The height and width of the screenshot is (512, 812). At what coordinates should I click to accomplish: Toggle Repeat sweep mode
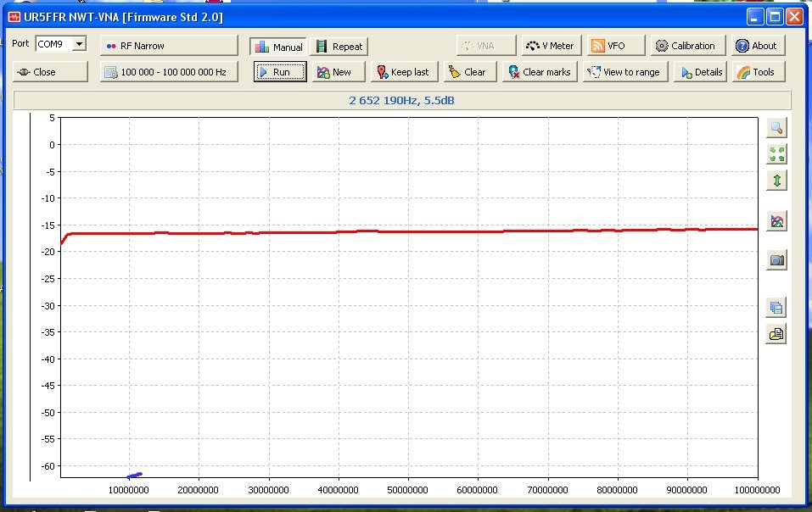(x=339, y=47)
